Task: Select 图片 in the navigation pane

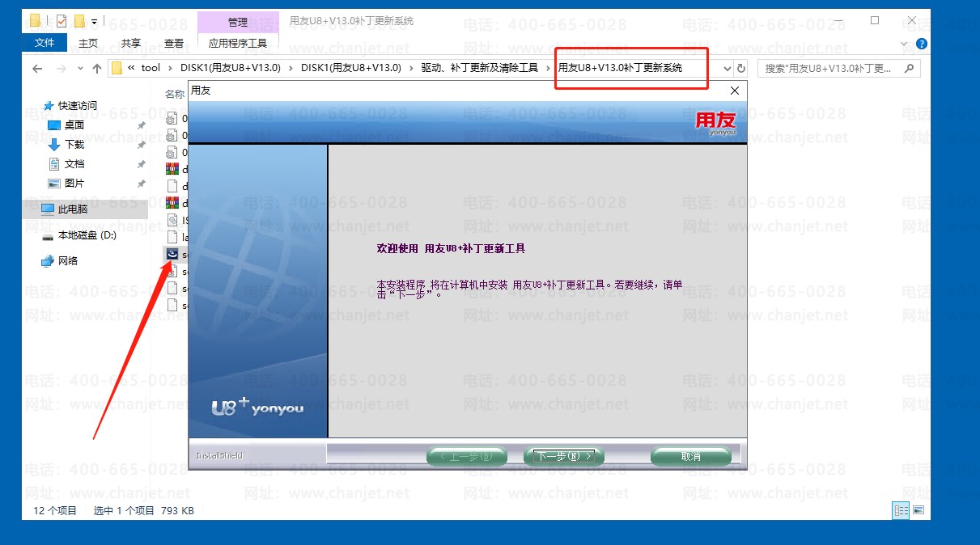Action: point(74,183)
